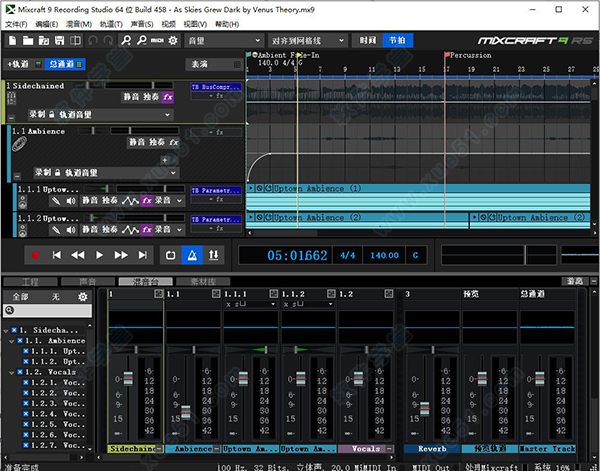Collapse the 1.2. Vocals tree node
The height and width of the screenshot is (471, 600).
click(11, 372)
